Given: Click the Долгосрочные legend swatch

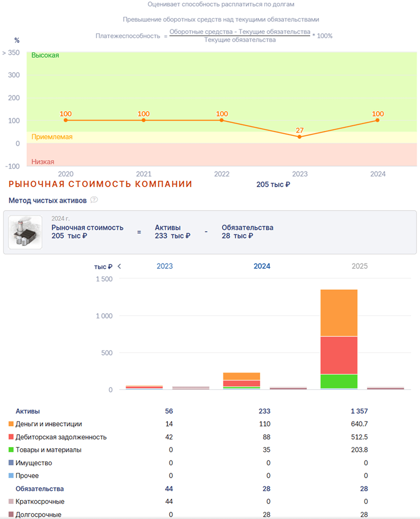Looking at the screenshot, I should 11,514.
